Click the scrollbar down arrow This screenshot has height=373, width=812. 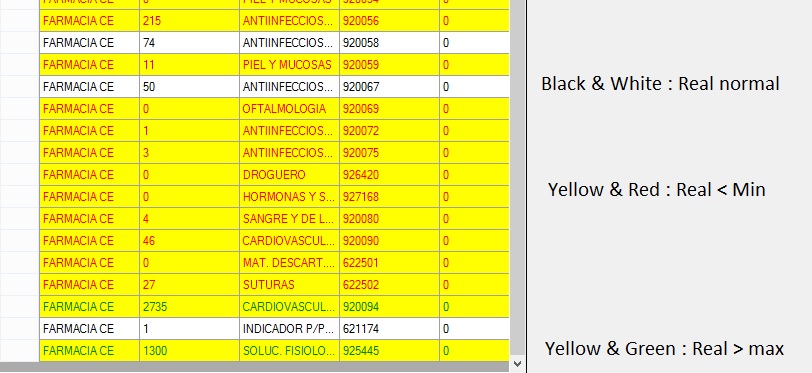click(517, 364)
